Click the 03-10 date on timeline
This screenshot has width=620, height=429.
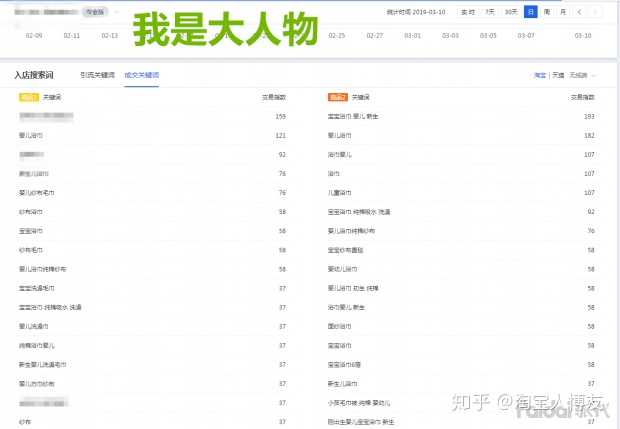582,35
